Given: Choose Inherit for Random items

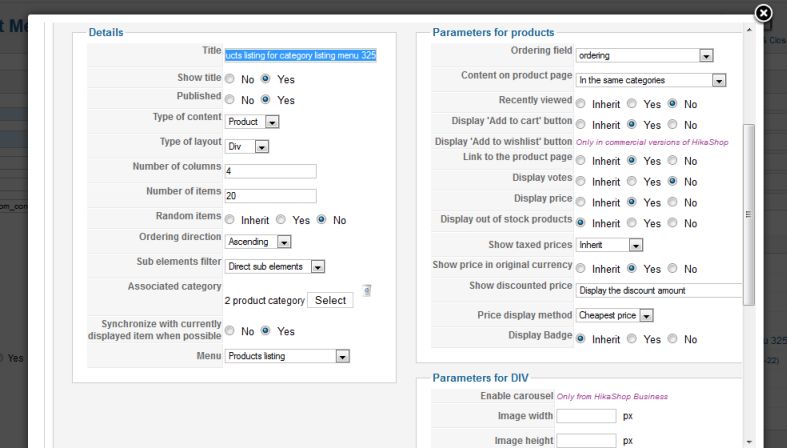Looking at the screenshot, I should point(231,220).
